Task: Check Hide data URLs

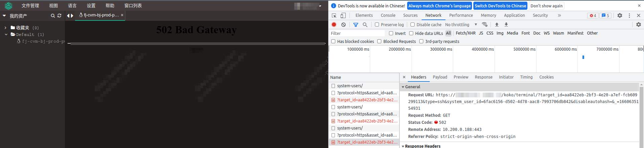Action: [411, 33]
